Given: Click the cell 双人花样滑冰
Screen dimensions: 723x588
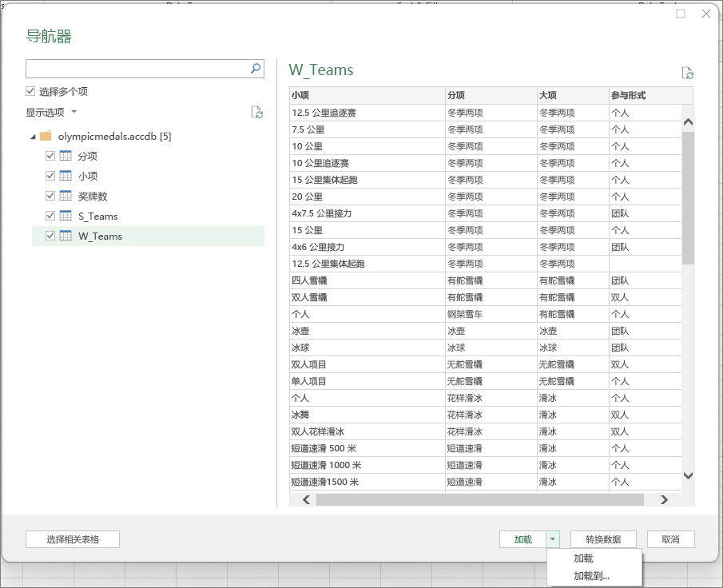Looking at the screenshot, I should (367, 431).
